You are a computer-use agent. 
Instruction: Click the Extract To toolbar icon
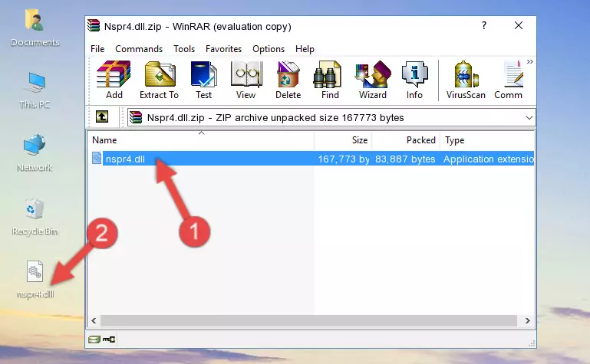click(159, 80)
